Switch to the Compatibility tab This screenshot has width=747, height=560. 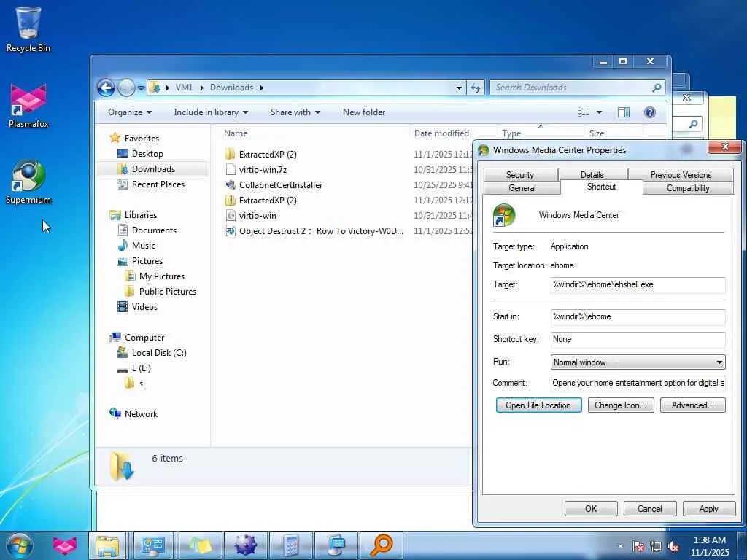688,188
